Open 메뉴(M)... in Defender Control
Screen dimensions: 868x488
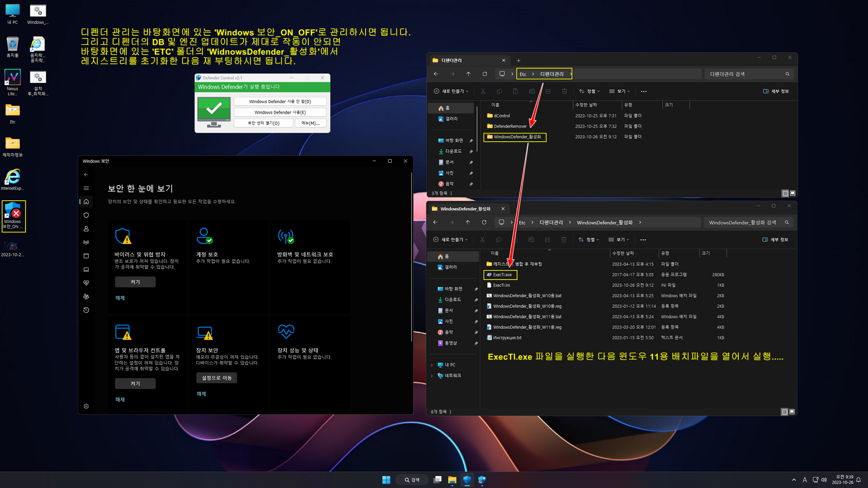click(x=310, y=123)
